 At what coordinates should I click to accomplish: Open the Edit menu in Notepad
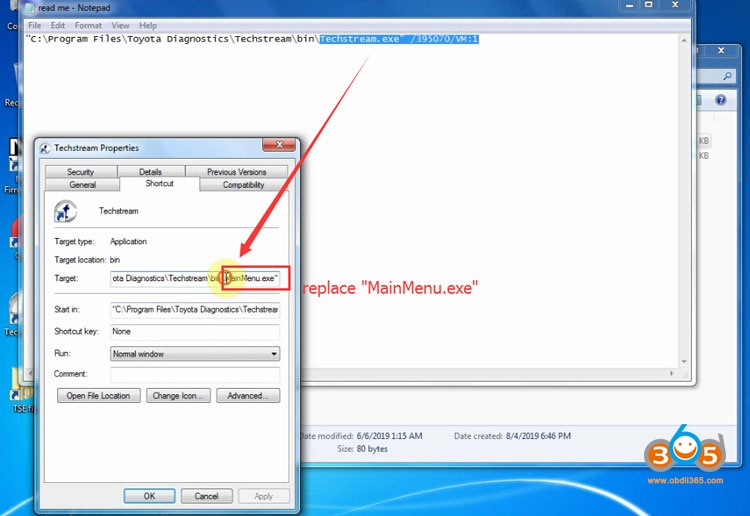coord(58,25)
